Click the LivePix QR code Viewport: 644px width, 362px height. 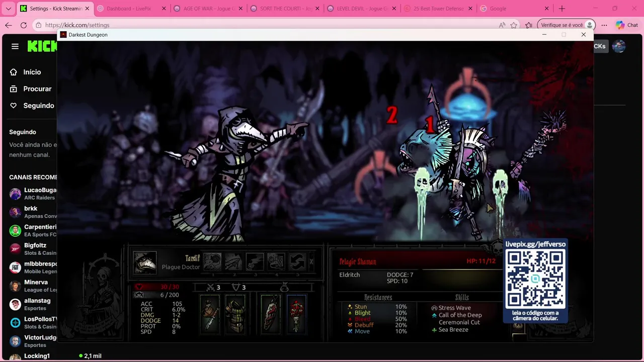[x=535, y=280]
